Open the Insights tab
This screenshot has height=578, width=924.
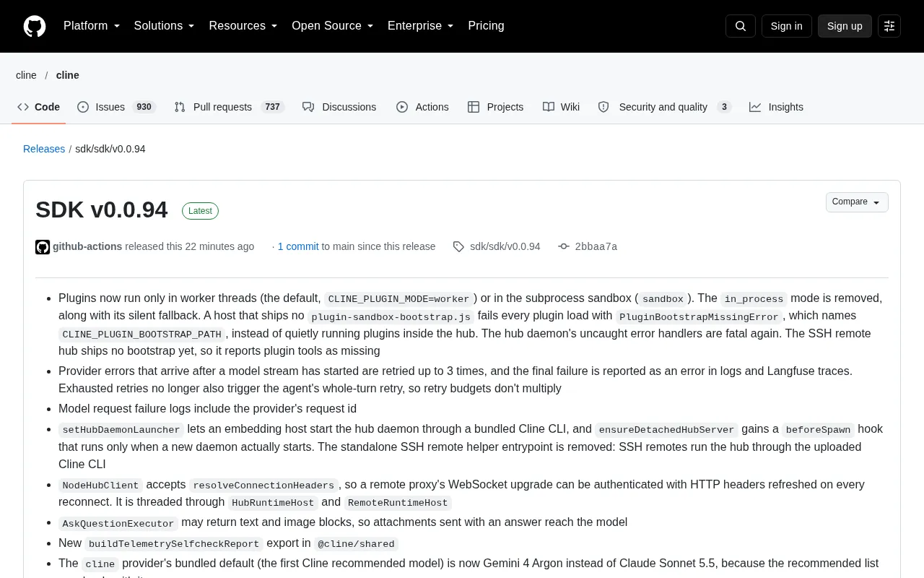[776, 107]
